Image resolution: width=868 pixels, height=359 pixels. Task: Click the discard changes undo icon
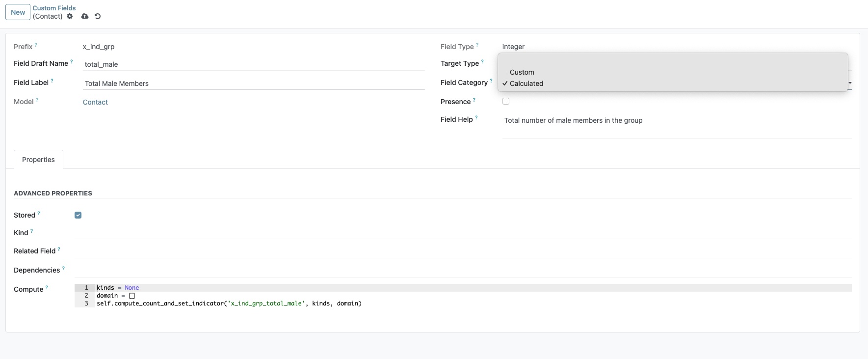98,16
